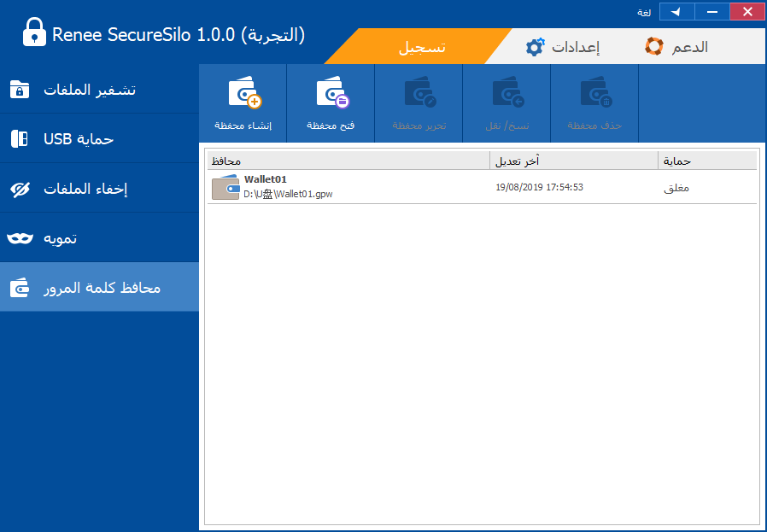The width and height of the screenshot is (767, 532).
Task: Open the تسجيل (Register) orange tab
Action: 418,46
